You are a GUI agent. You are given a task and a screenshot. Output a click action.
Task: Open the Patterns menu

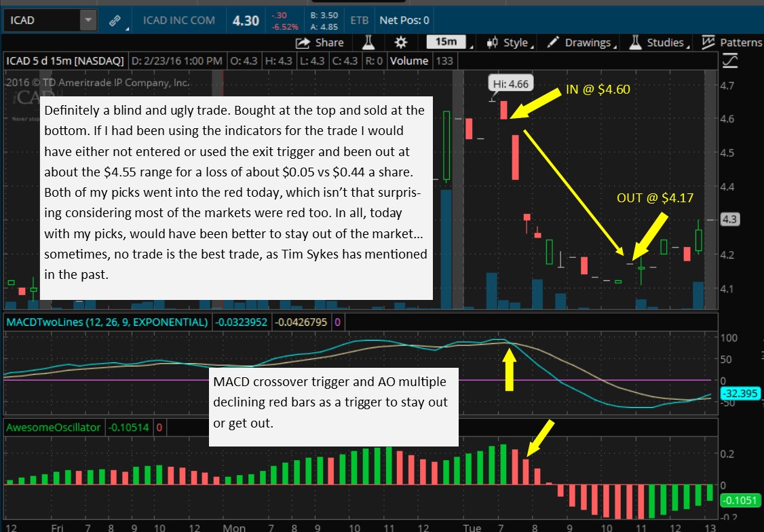[x=731, y=43]
